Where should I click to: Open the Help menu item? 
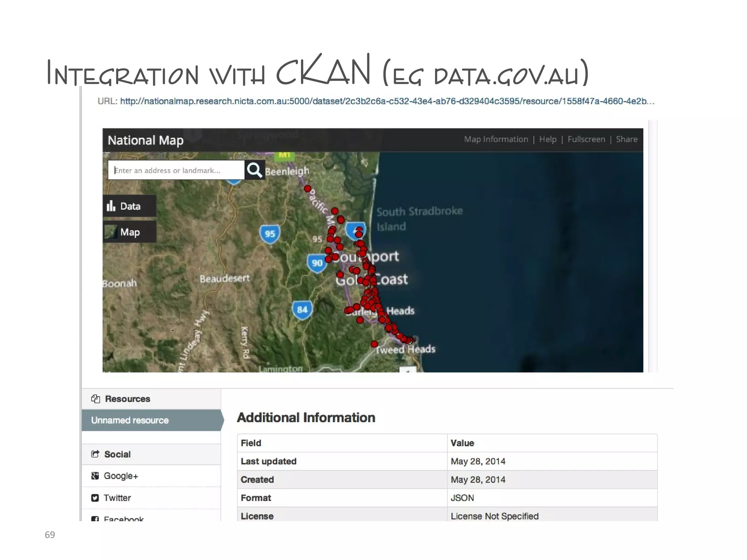547,139
